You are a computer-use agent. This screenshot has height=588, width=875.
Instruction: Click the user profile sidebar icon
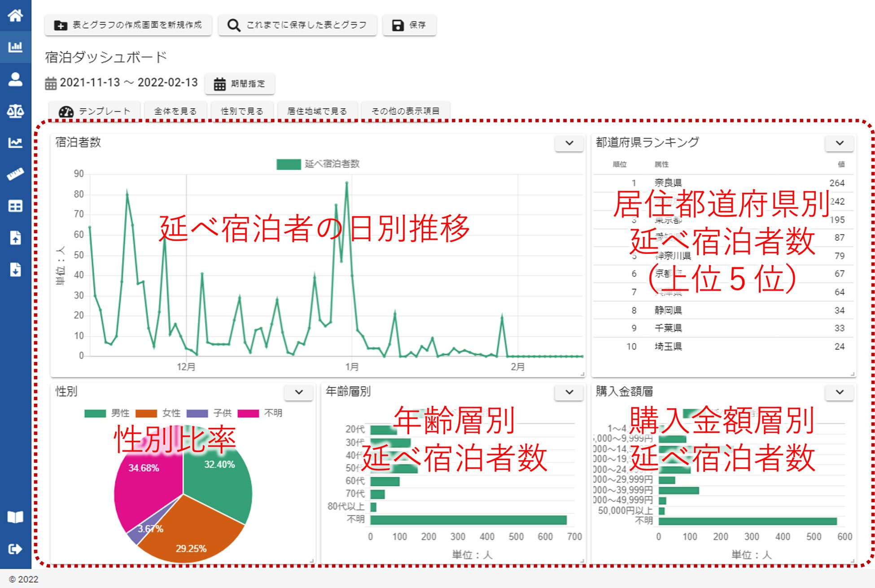pos(15,79)
